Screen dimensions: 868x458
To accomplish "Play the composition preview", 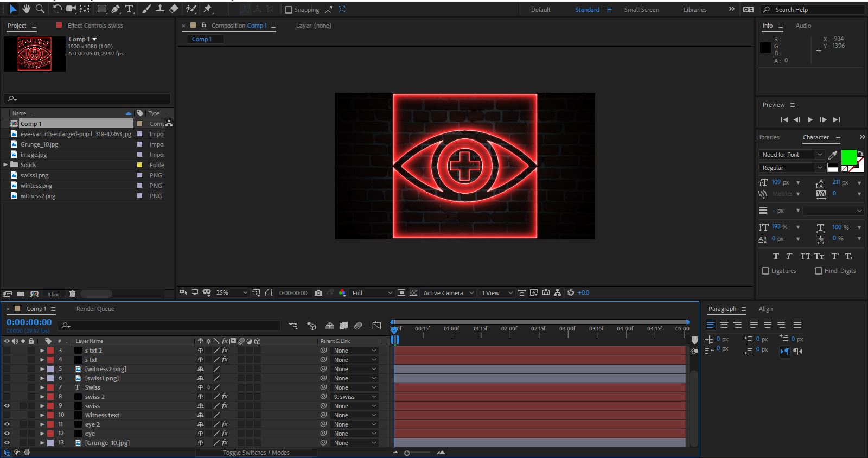I will 810,119.
